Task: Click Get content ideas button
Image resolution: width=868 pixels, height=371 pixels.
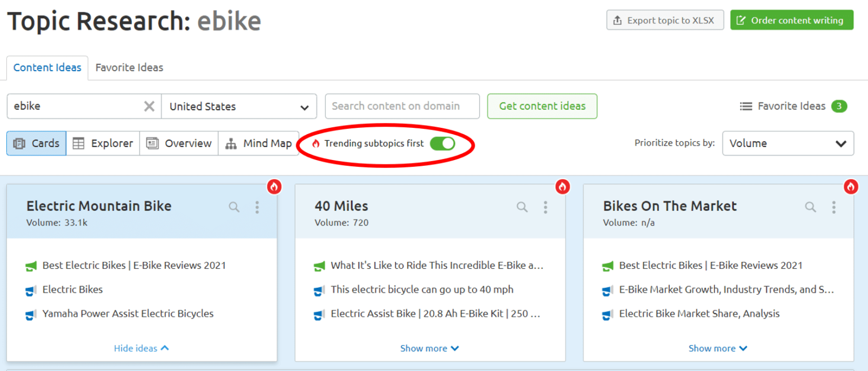Action: tap(542, 106)
